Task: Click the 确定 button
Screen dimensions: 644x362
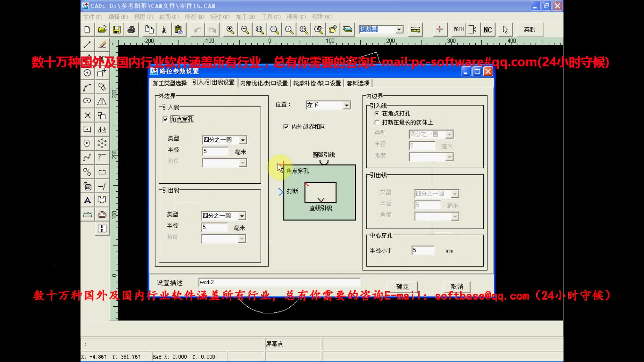Action: point(402,287)
